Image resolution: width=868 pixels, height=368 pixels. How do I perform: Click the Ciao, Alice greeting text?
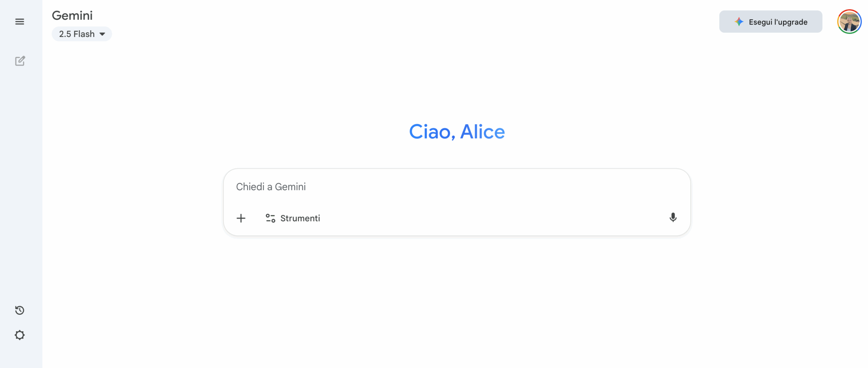457,132
